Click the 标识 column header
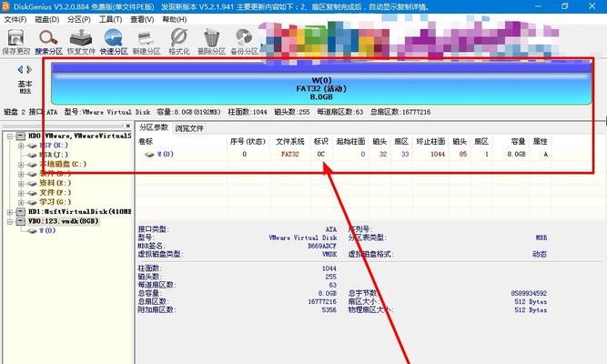 pos(320,141)
